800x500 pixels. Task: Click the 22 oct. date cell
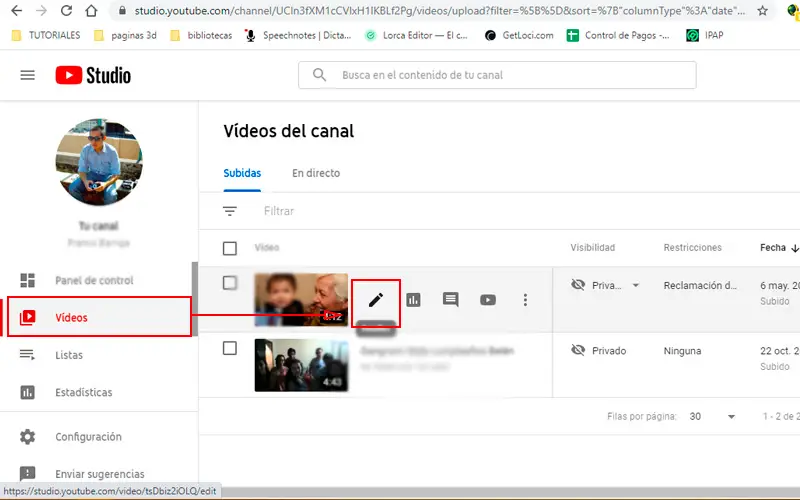click(x=780, y=351)
